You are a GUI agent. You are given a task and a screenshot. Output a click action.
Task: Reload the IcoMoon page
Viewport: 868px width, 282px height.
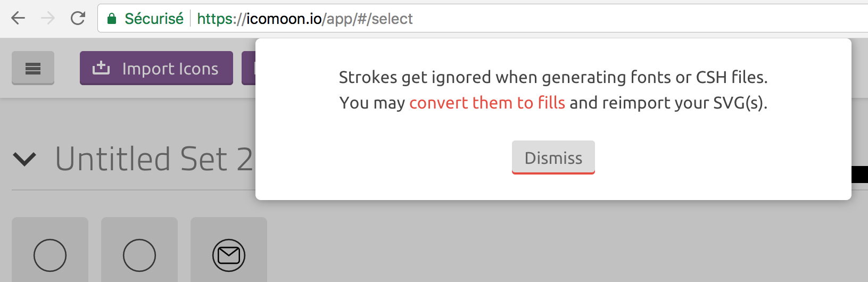pyautogui.click(x=78, y=19)
